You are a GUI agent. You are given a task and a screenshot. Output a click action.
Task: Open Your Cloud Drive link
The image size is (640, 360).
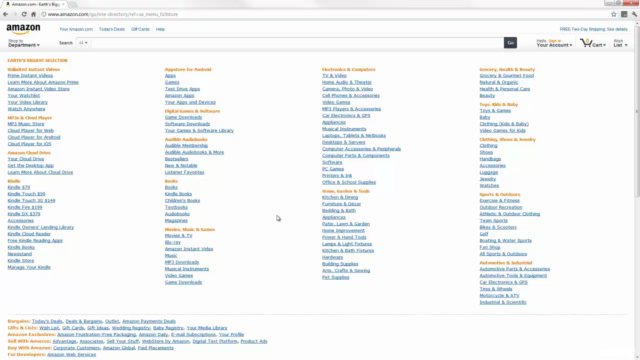[x=26, y=159]
